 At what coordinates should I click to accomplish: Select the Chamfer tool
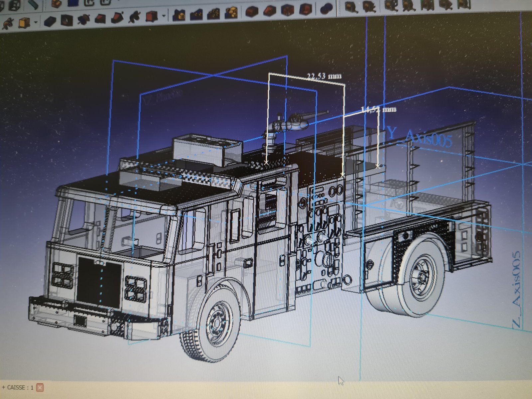[x=270, y=11]
